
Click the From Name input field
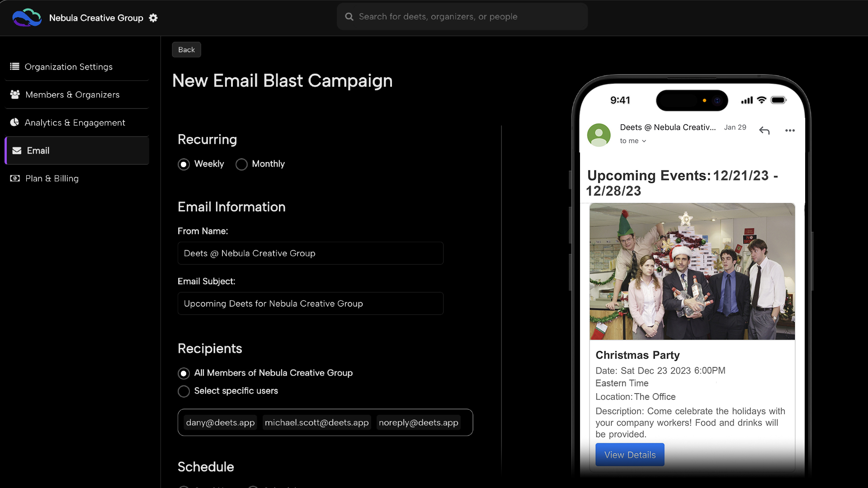click(x=310, y=253)
